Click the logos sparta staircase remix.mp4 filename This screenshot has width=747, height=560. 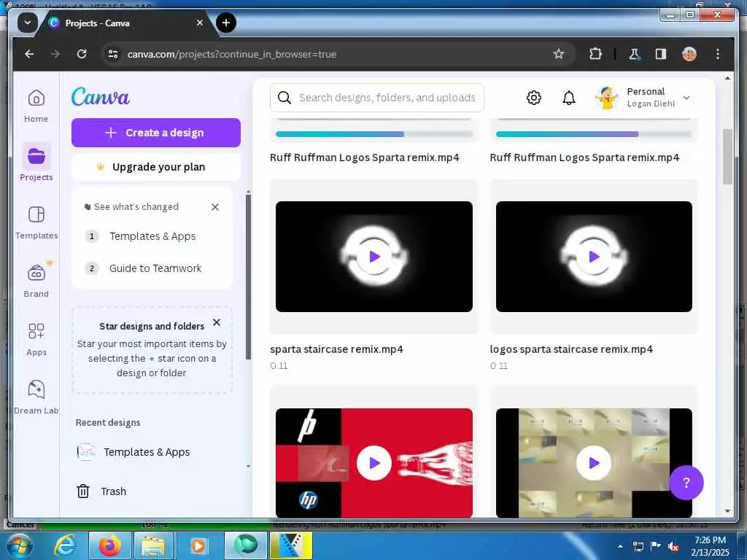point(571,349)
